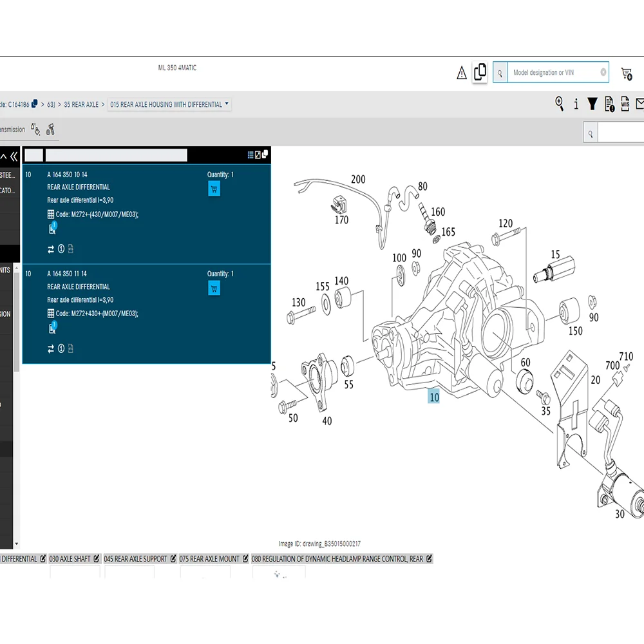Image resolution: width=644 pixels, height=644 pixels.
Task: Go to 35 REAR AXLE breadcrumb
Action: tap(81, 105)
